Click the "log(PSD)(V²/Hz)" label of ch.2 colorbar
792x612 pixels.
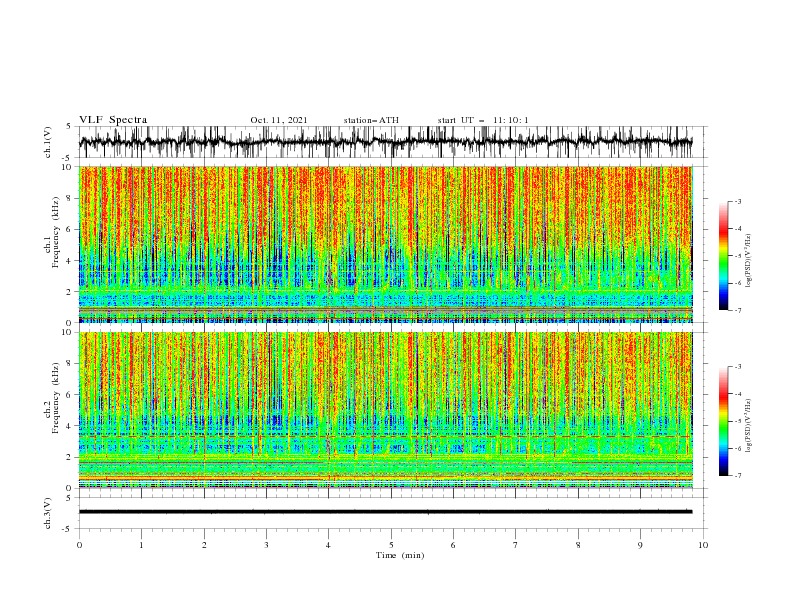coord(749,425)
